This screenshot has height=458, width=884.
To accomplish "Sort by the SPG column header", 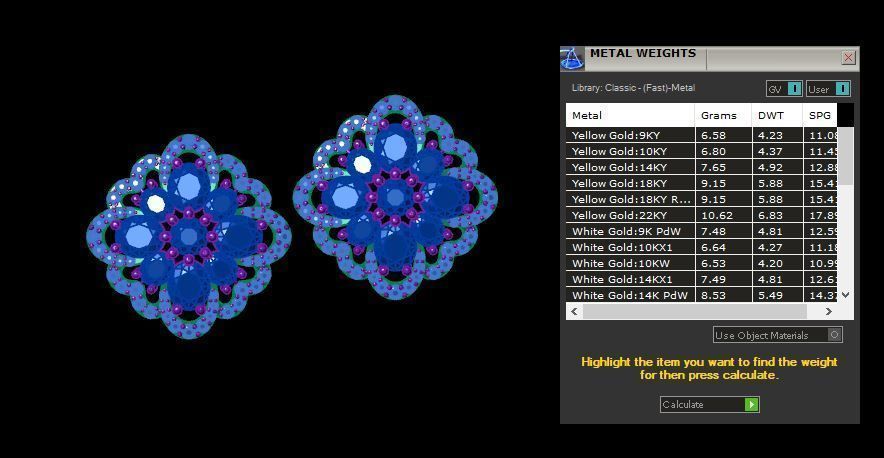I will pos(820,116).
